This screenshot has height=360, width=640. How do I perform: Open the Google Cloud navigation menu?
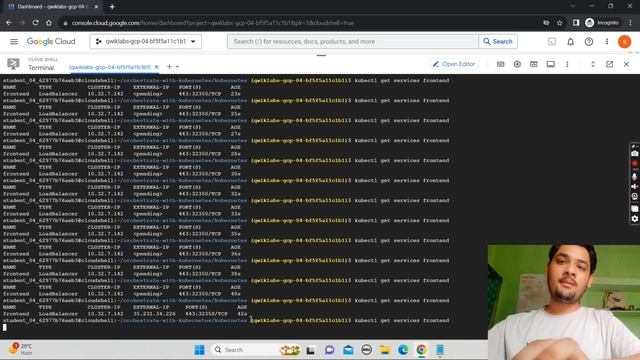tap(14, 42)
